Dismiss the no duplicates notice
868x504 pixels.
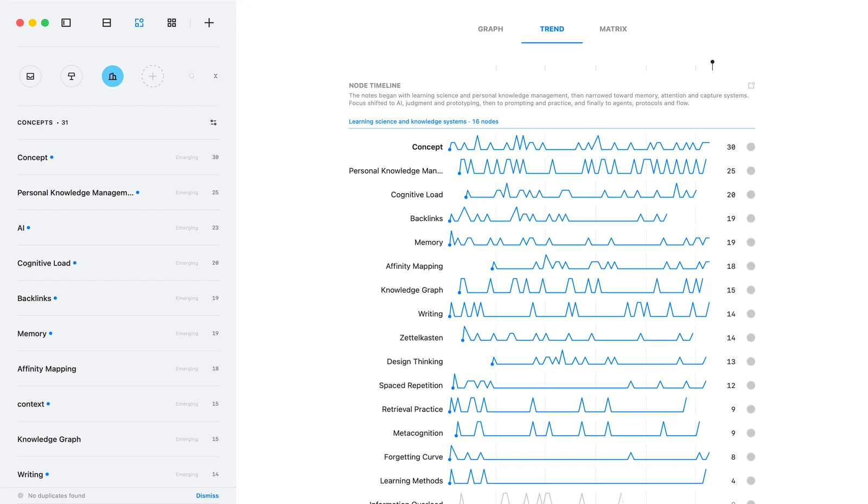(x=207, y=496)
